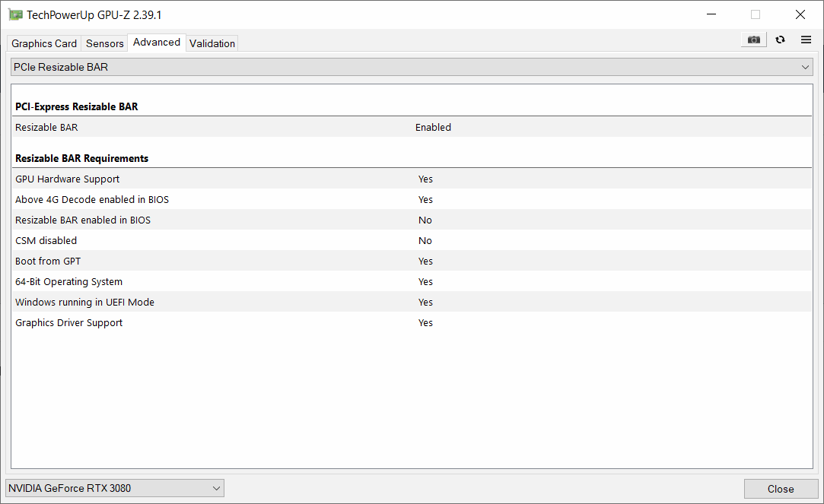Viewport: 824px width, 504px height.
Task: Click the PCI-Express Resizable BAR heading
Action: tap(77, 106)
